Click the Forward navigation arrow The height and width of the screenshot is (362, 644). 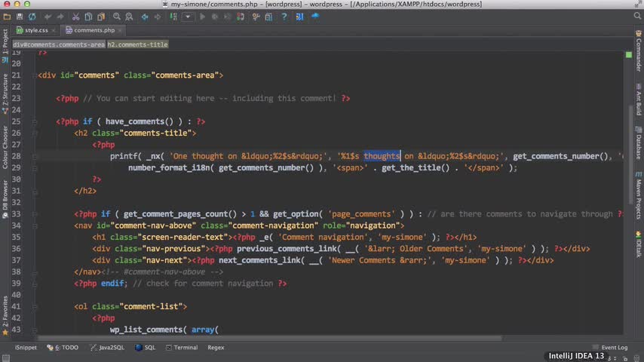point(158,17)
